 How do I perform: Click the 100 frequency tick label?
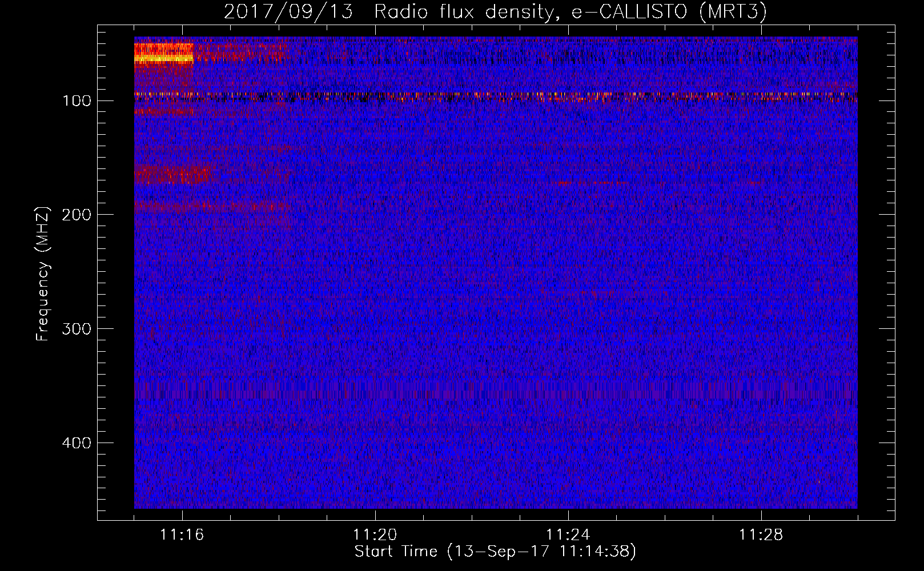pos(77,101)
